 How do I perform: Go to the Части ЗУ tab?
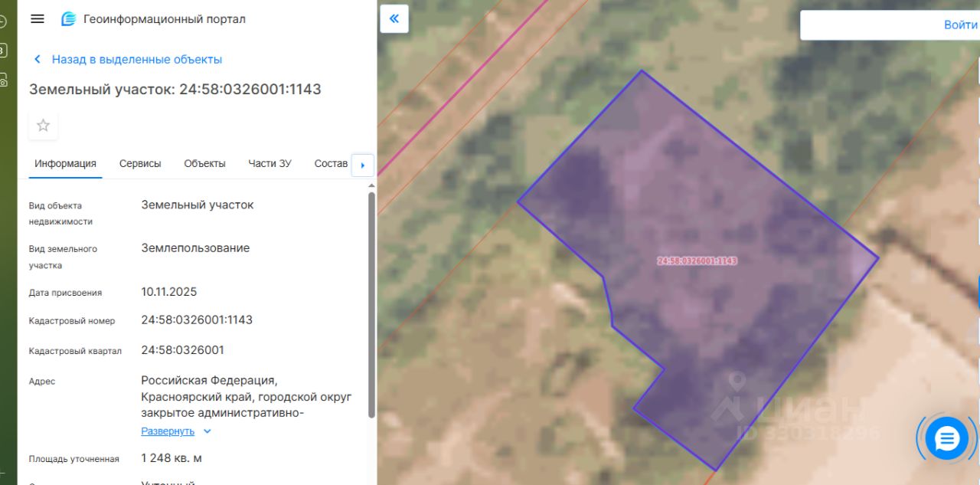click(269, 163)
